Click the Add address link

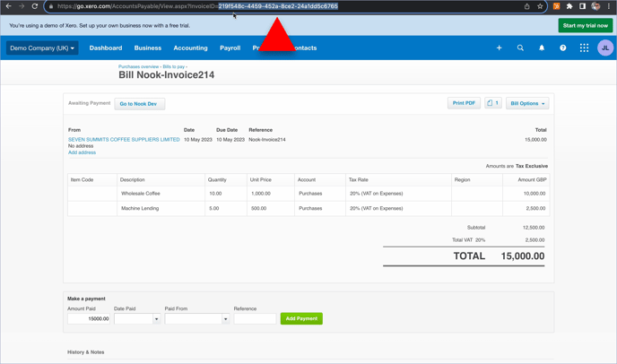pos(82,152)
